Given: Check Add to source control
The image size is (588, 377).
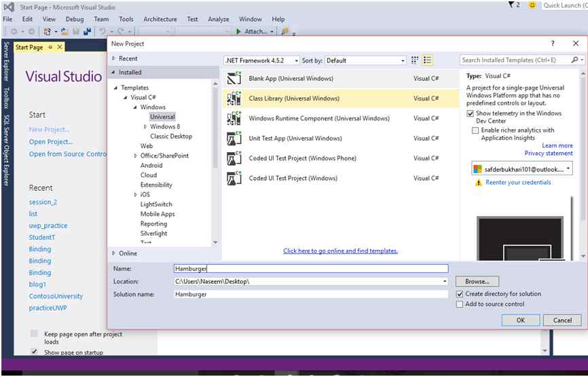Looking at the screenshot, I should tap(460, 304).
